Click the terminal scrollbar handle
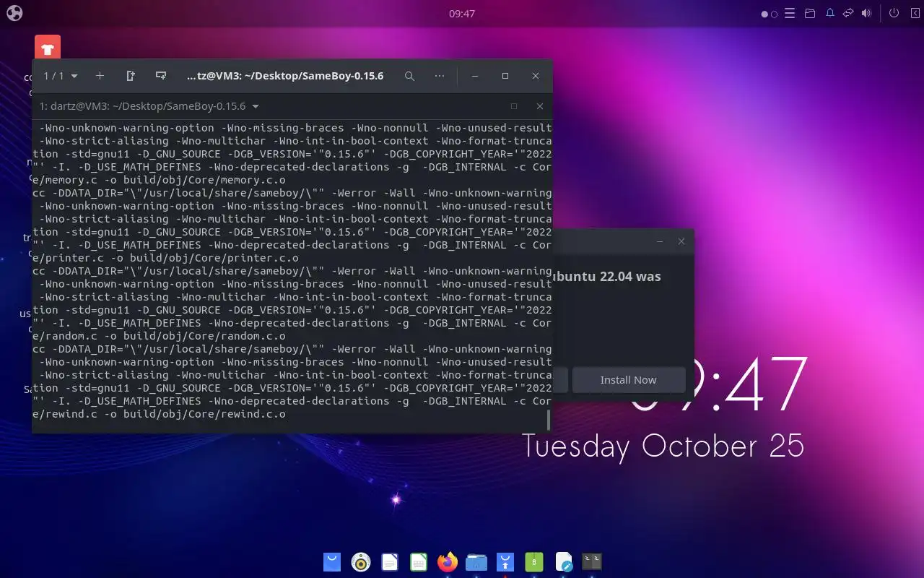The height and width of the screenshot is (578, 924). [549, 420]
